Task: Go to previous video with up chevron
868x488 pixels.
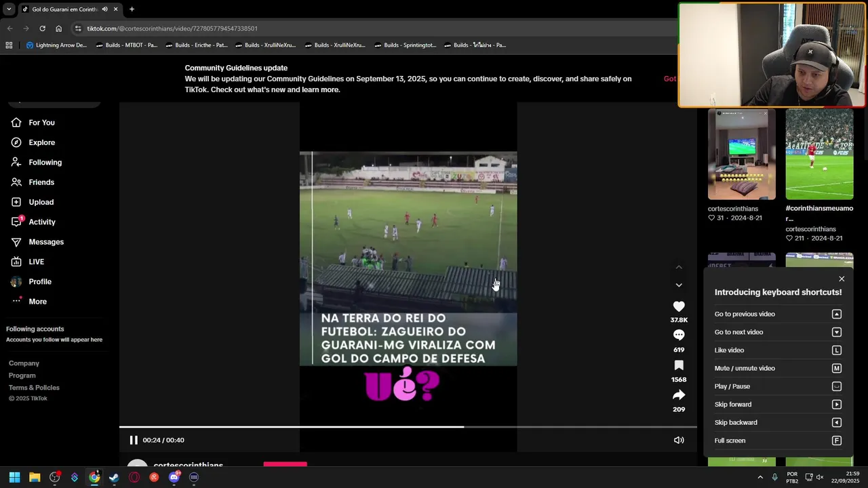Action: 679,267
